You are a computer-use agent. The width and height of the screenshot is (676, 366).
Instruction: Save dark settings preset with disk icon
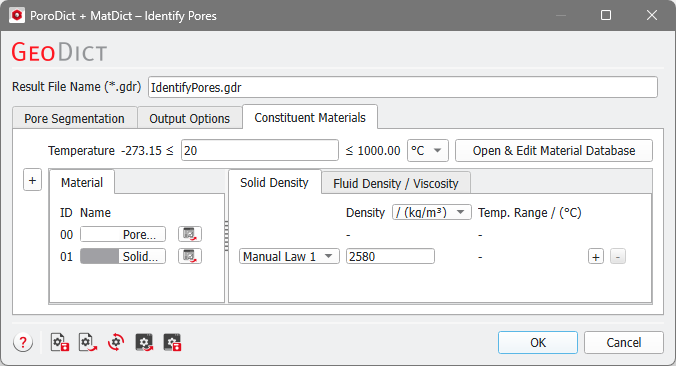click(172, 343)
